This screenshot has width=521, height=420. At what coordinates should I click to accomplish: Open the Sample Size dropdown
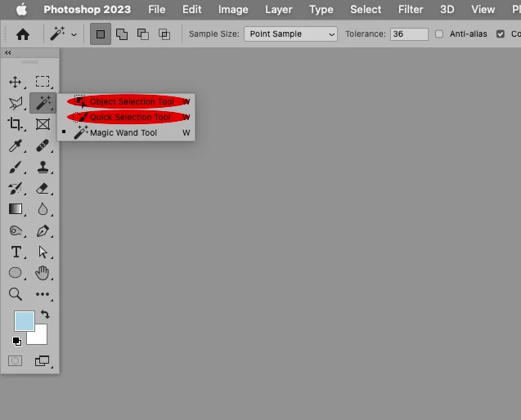coord(290,34)
